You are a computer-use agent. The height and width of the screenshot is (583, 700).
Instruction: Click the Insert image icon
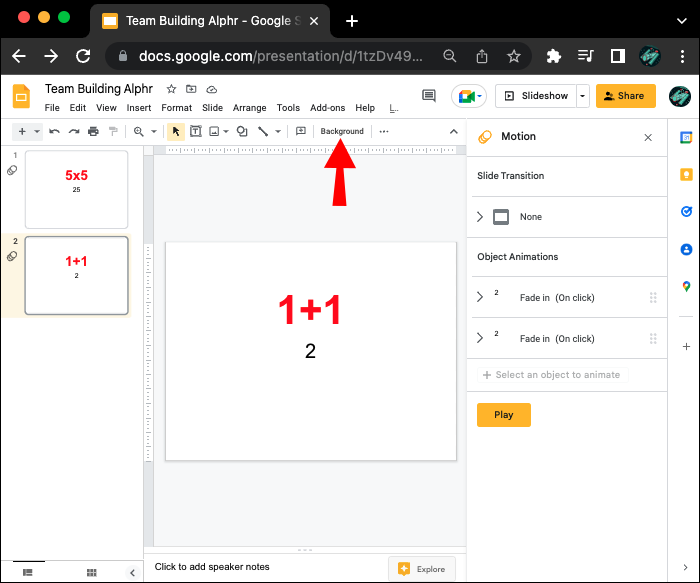(214, 131)
